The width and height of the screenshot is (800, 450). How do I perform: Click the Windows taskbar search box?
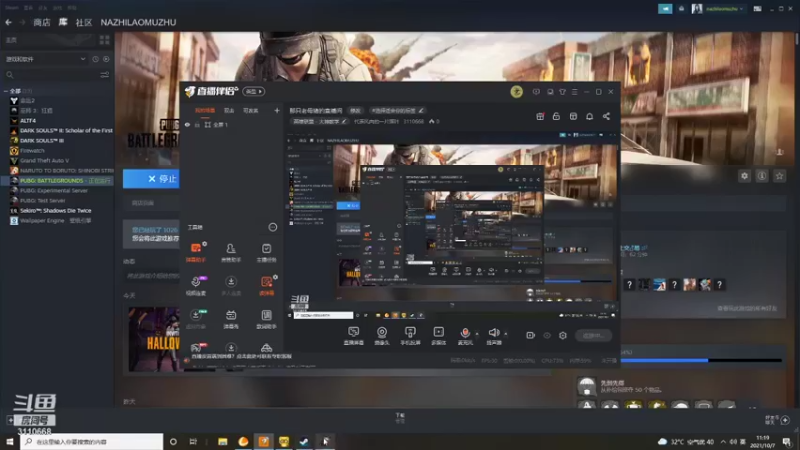92,441
